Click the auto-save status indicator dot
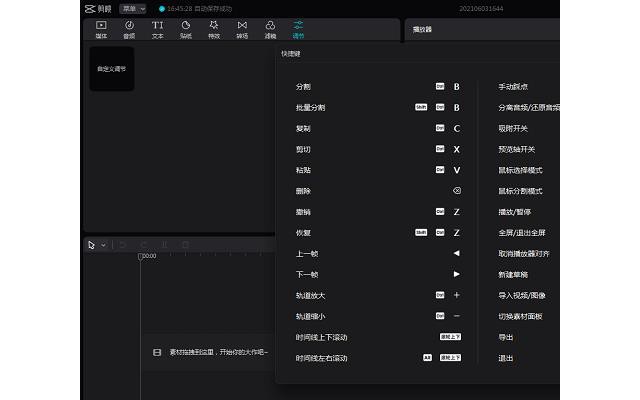This screenshot has height=400, width=640. 162,9
